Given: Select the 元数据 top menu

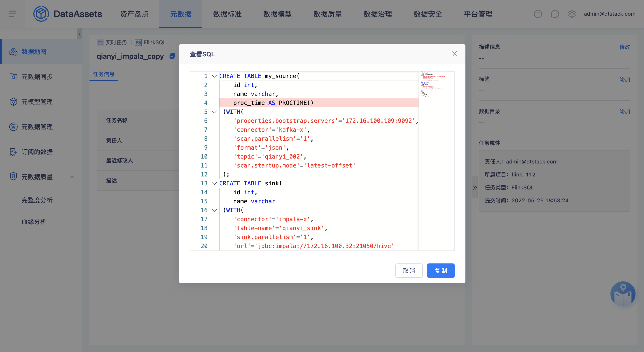Looking at the screenshot, I should click(x=181, y=14).
